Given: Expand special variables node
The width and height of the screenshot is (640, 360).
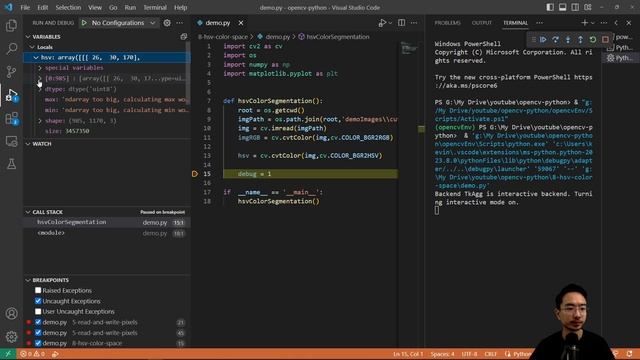Looking at the screenshot, I should 40,68.
